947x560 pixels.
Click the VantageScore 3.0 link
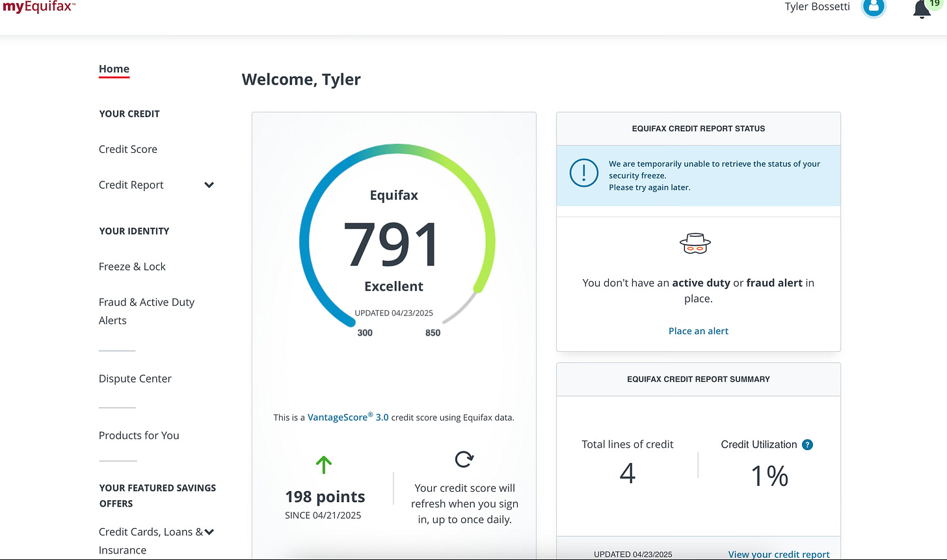point(348,417)
